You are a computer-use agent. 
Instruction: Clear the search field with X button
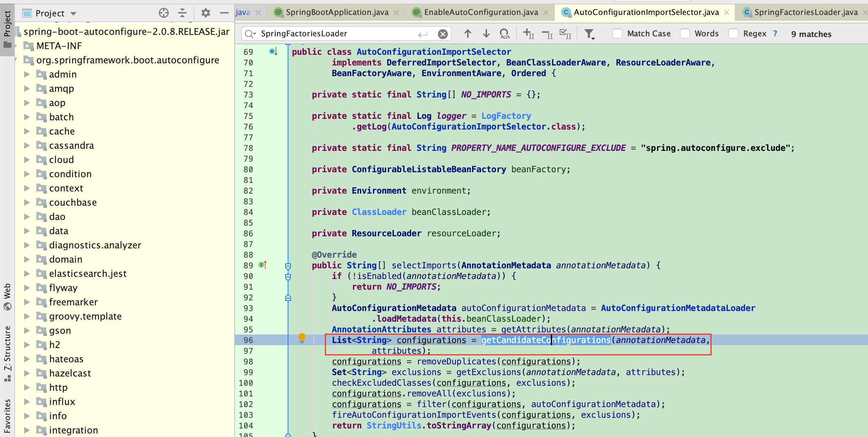(x=443, y=34)
